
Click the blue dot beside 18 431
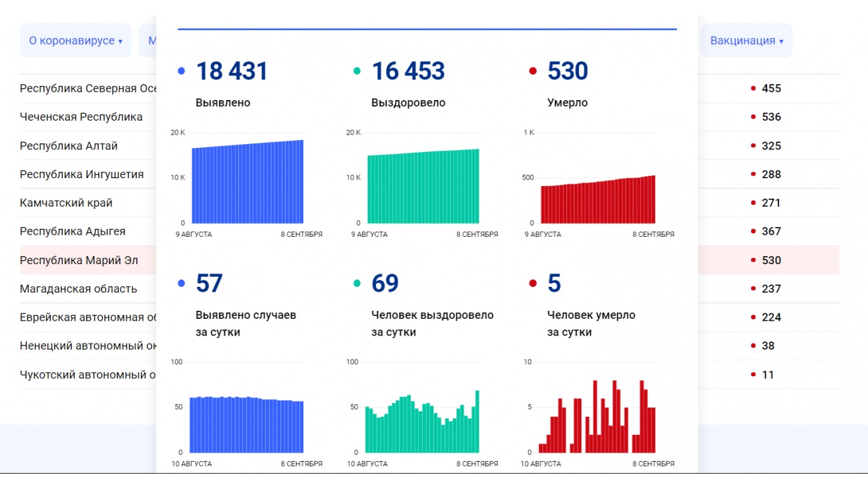[x=182, y=71]
